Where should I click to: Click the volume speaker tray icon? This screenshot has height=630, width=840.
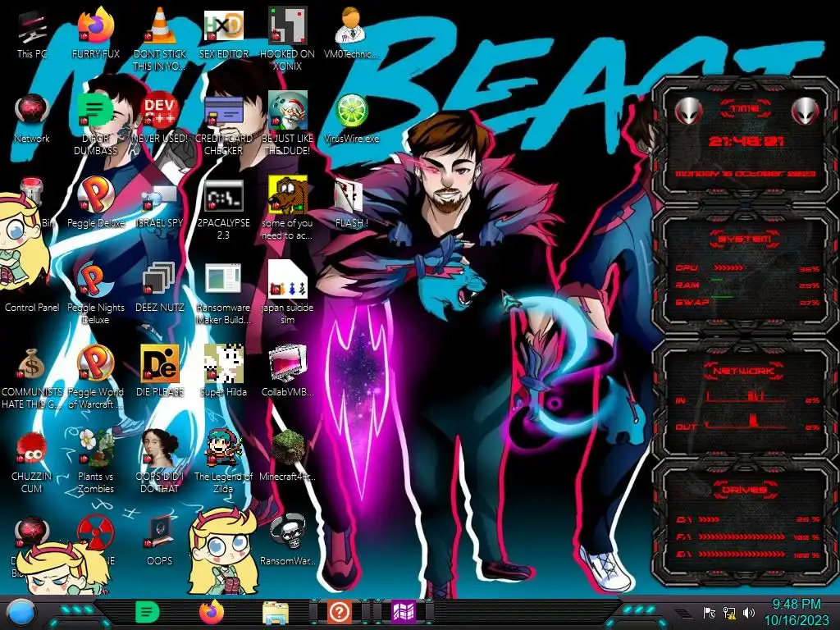[x=749, y=613]
